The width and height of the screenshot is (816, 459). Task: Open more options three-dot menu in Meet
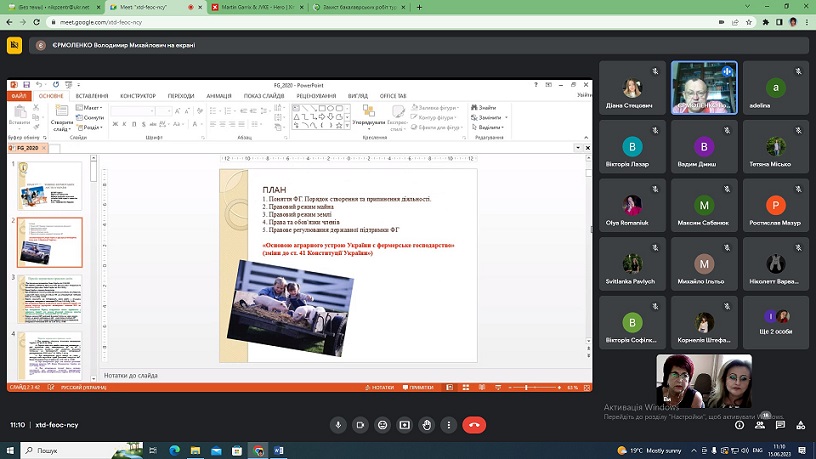pos(449,425)
